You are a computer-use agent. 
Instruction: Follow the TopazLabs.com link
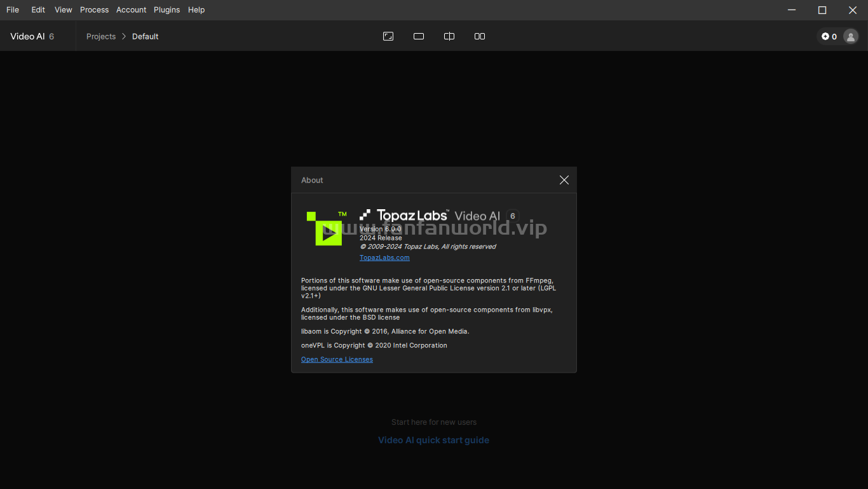tap(384, 258)
